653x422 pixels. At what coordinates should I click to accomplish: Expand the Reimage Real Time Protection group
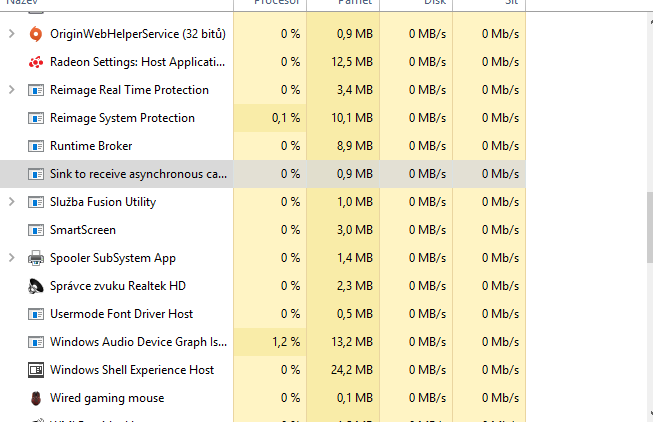[11, 90]
